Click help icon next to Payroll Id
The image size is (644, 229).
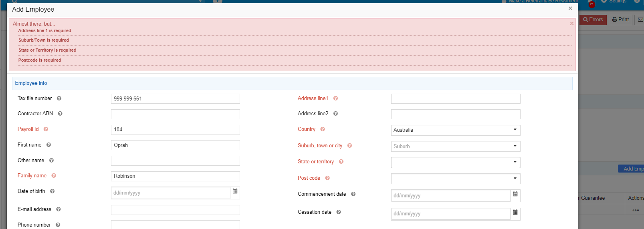click(46, 129)
